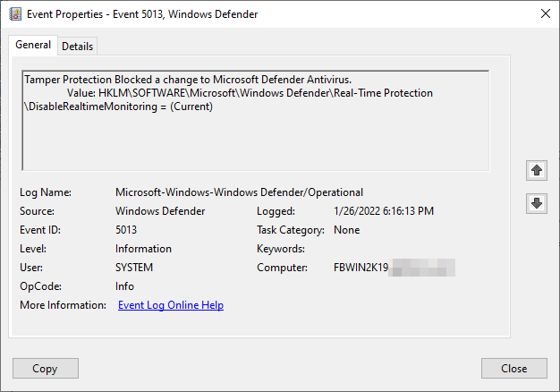
Task: Click the Tamper Protection Blocked message line
Action: tap(188, 80)
